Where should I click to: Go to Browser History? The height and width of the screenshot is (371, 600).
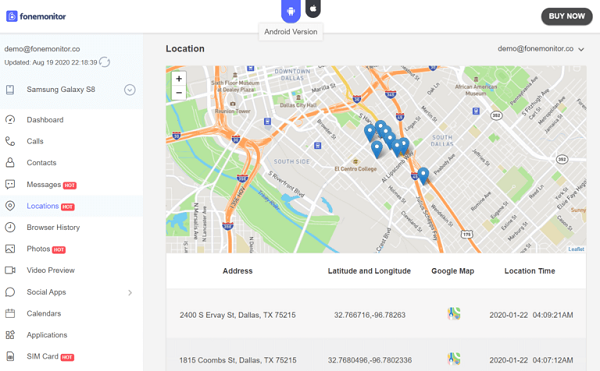coord(53,227)
